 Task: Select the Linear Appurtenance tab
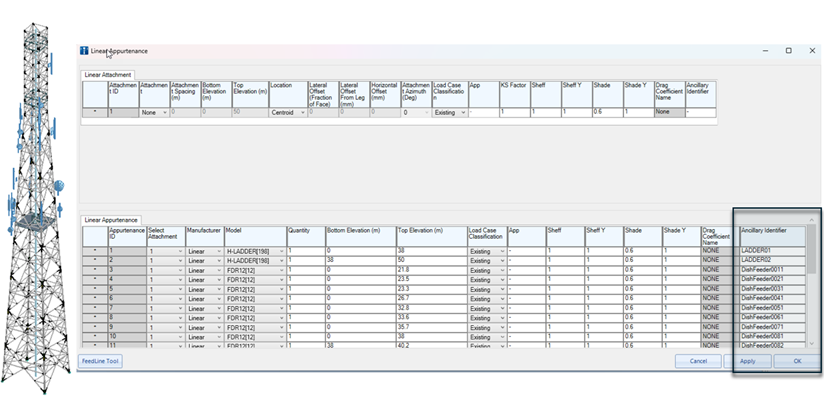coord(111,219)
